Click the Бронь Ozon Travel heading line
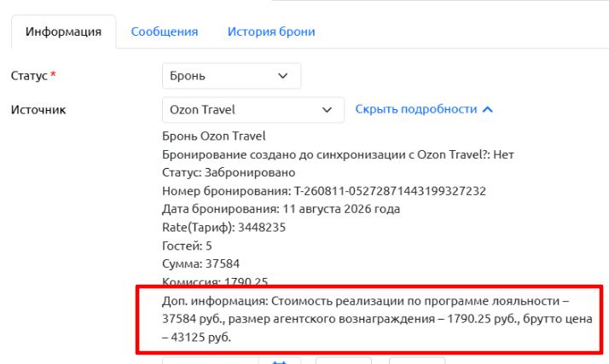This screenshot has width=609, height=364. click(213, 136)
